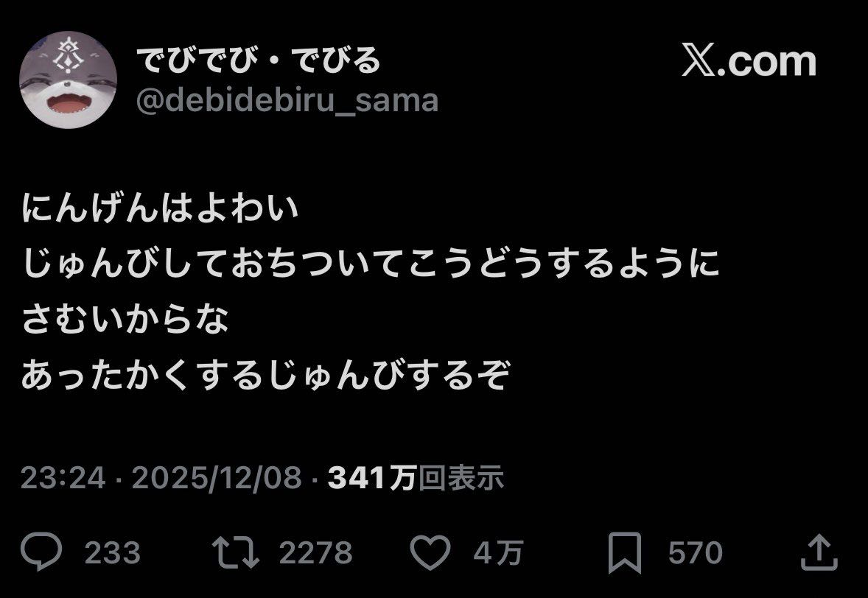Click the repost arrows icon
Screen dimensions: 868x598
(x=236, y=552)
